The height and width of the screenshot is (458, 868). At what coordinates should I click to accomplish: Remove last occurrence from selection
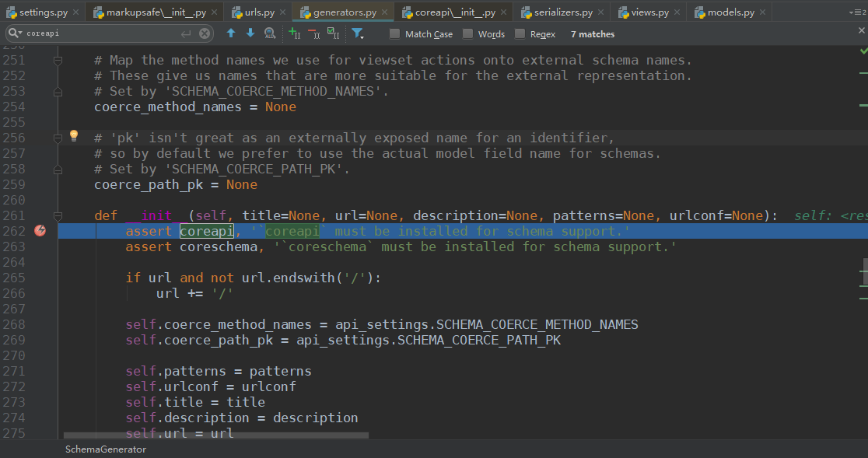pyautogui.click(x=314, y=33)
